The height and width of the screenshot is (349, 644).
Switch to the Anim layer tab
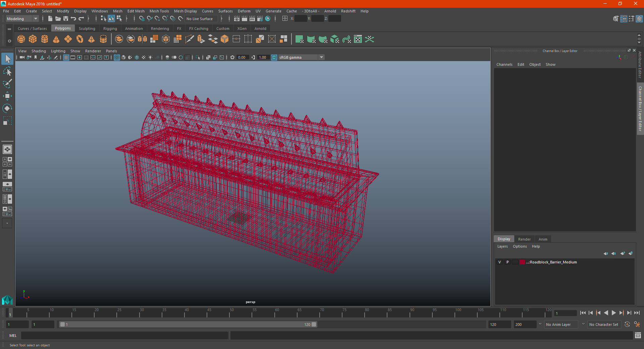[x=543, y=239]
